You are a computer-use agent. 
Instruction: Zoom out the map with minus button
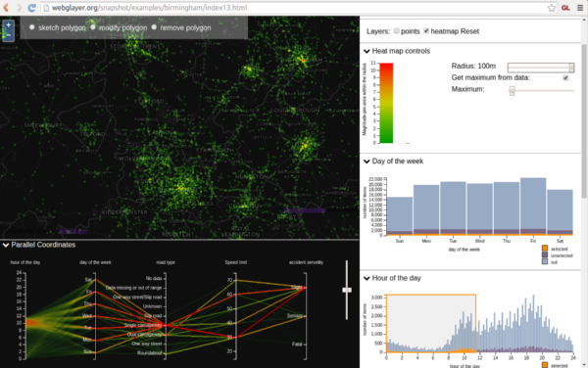pyautogui.click(x=8, y=35)
